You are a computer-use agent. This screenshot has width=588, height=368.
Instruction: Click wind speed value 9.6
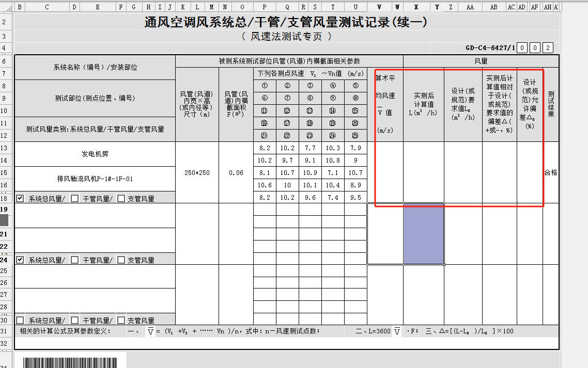tap(310, 197)
